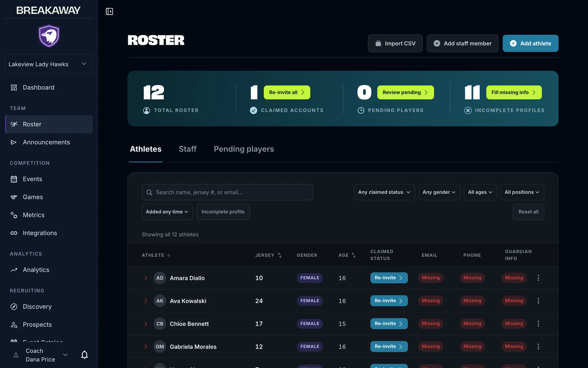This screenshot has height=368, width=588.
Task: Click Reset all filters button
Action: (528, 212)
